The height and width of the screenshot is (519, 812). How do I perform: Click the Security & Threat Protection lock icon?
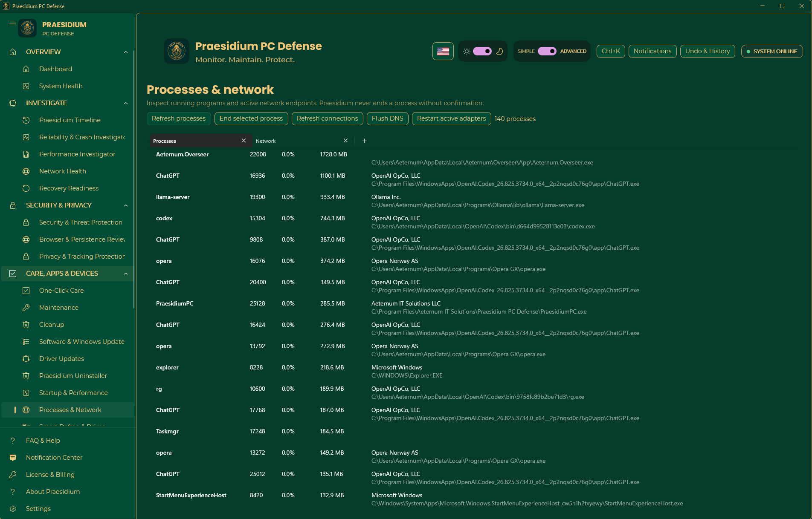pyautogui.click(x=26, y=222)
